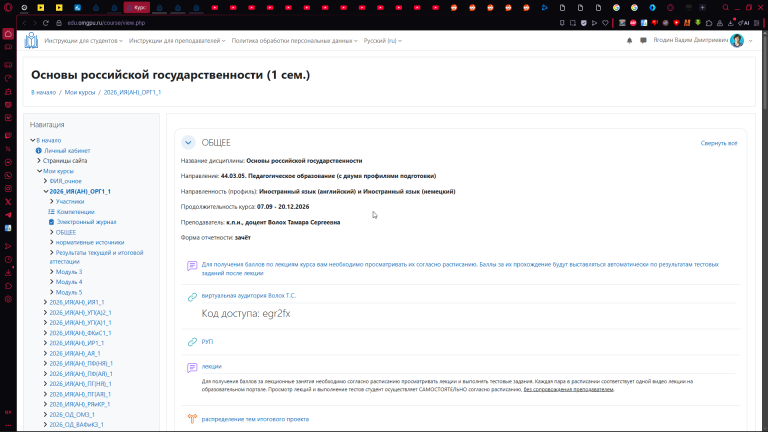Click the site security padlock icon
The image size is (768, 432).
(59, 23)
